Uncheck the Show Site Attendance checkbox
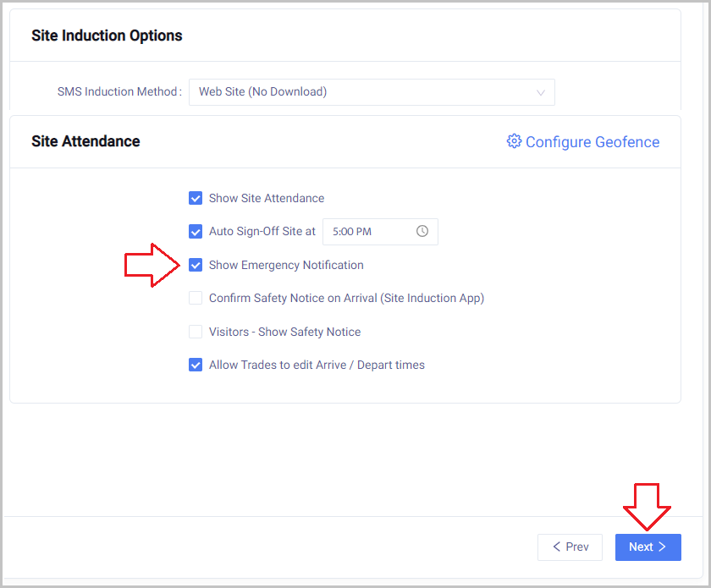The height and width of the screenshot is (588, 711). [196, 198]
